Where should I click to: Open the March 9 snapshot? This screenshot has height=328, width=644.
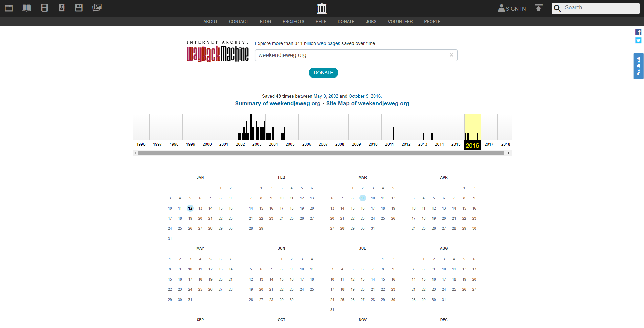coord(362,198)
